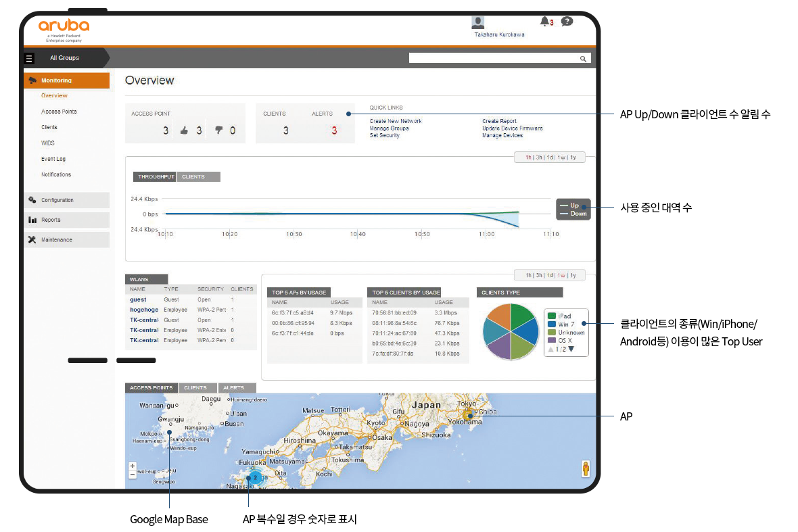Open WIDS in the sidebar
This screenshot has width=798, height=532.
pyautogui.click(x=48, y=143)
